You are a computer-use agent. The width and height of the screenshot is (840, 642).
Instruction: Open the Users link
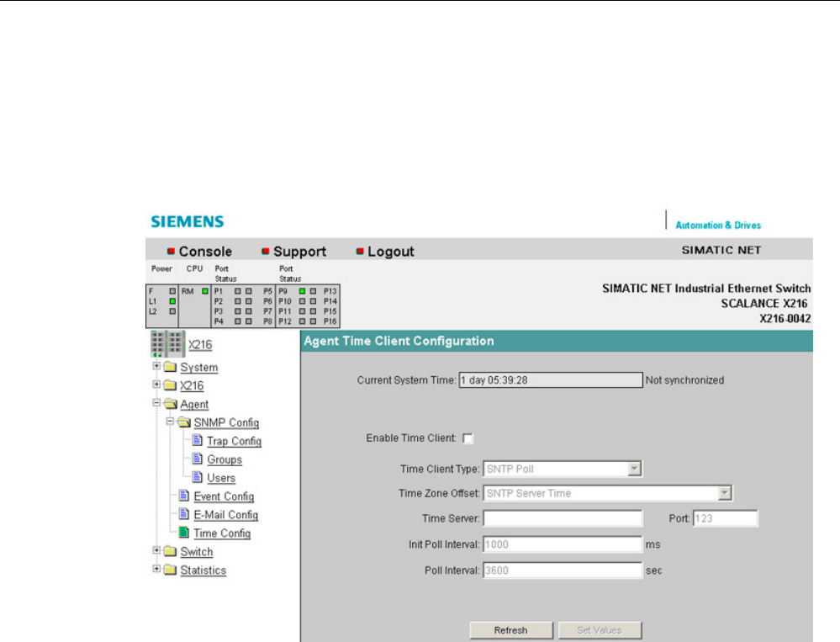coord(221,478)
